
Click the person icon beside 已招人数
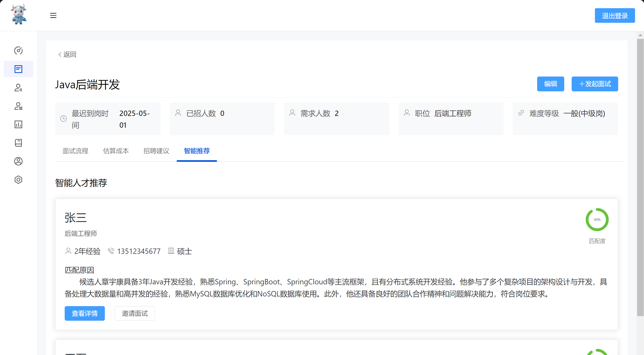tap(178, 113)
